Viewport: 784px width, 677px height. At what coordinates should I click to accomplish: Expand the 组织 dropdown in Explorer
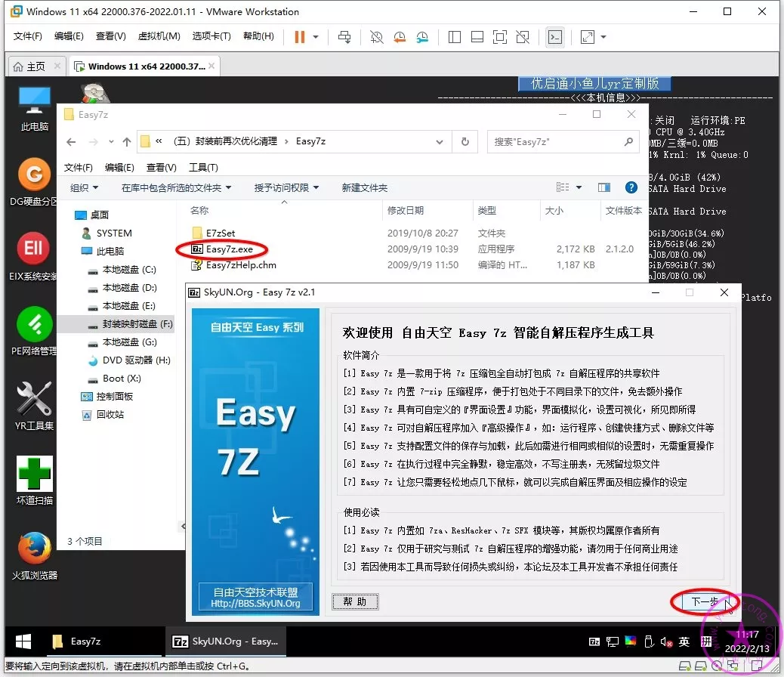(x=84, y=187)
